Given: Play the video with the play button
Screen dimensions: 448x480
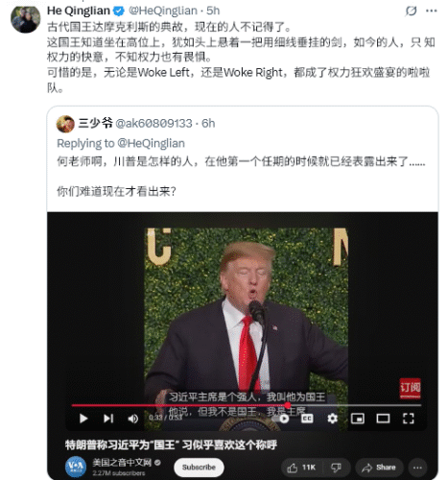Looking at the screenshot, I should click(83, 419).
